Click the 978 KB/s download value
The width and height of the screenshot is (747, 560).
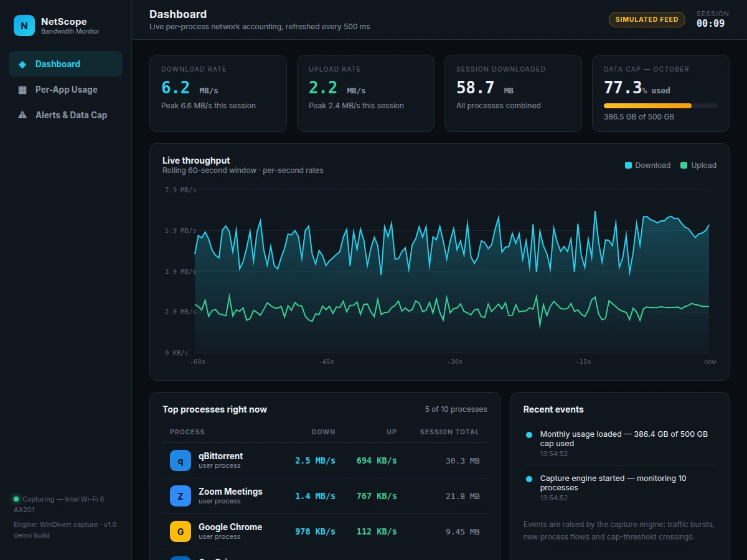315,532
